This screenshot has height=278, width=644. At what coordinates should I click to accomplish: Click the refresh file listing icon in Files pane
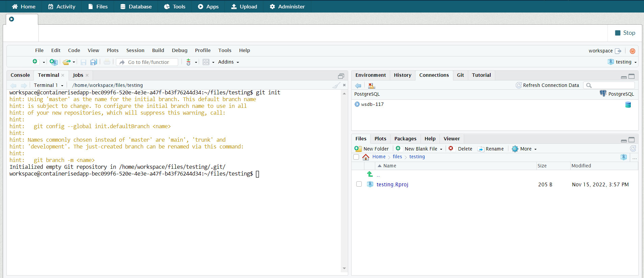[x=633, y=148]
